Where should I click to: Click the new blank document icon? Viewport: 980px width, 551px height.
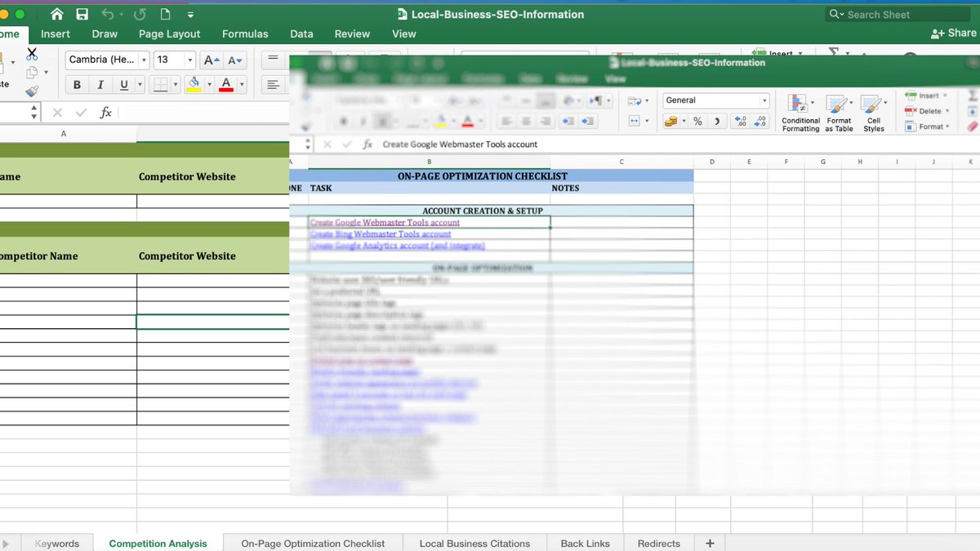(164, 15)
